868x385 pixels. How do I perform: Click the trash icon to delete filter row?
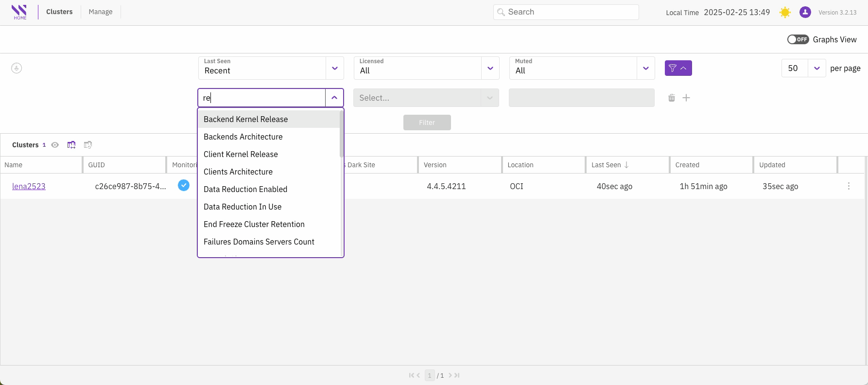point(671,98)
